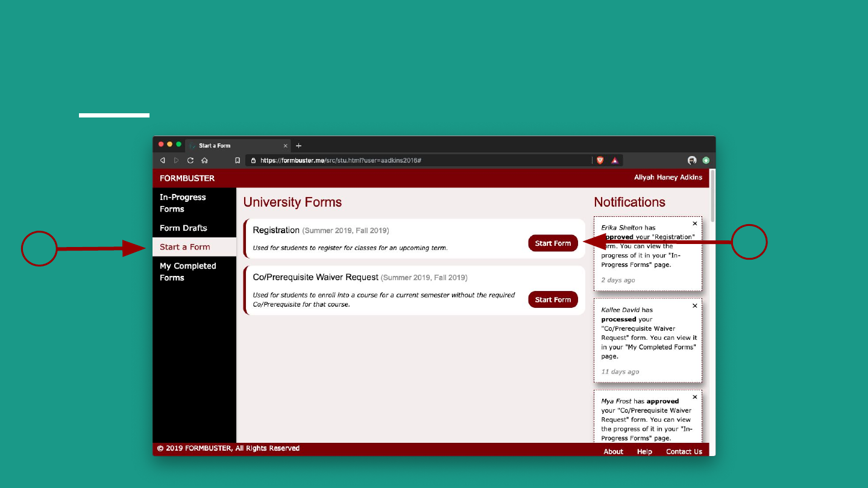Open My Completed Forms page
Viewport: 868px width, 488px height.
(x=194, y=272)
